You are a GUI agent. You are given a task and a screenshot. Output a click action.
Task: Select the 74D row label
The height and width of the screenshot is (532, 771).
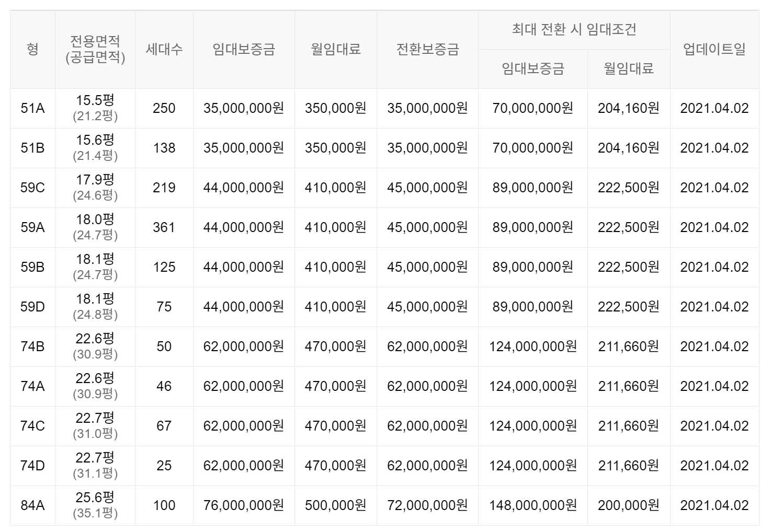pyautogui.click(x=32, y=466)
